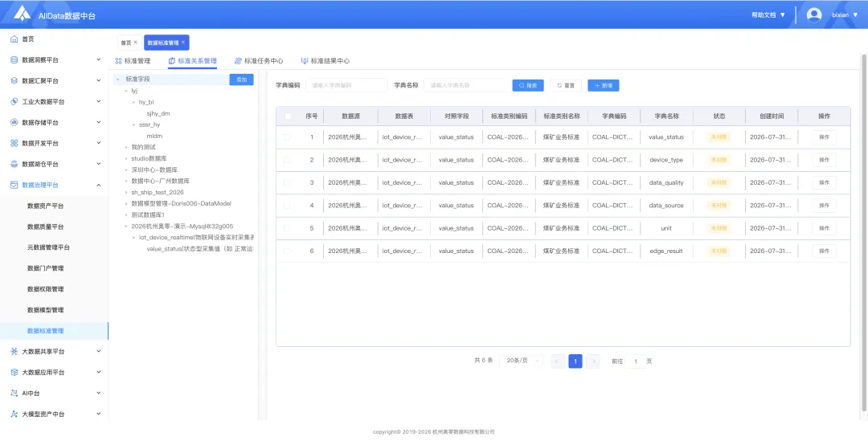Close the 数据标准管理 page tab

(x=183, y=42)
